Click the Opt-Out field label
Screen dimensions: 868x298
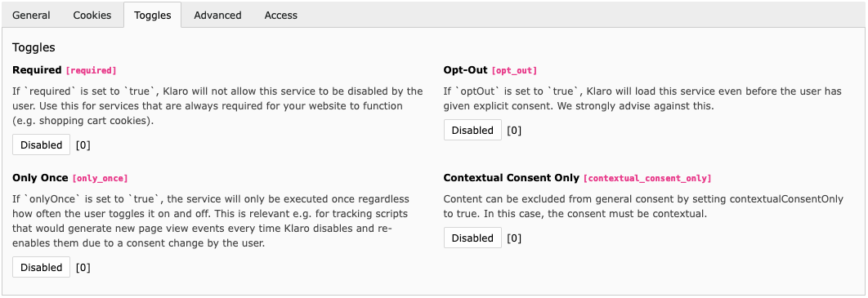(x=466, y=70)
